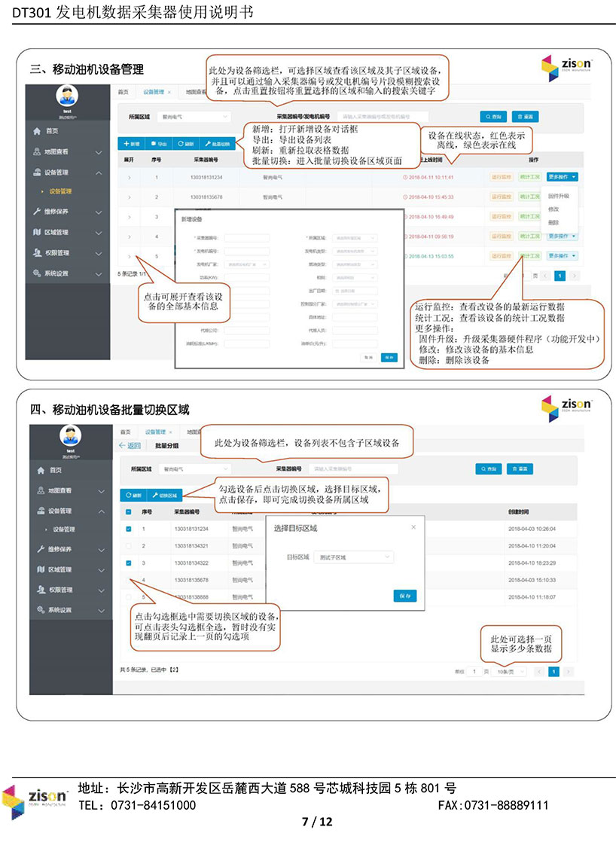This screenshot has width=616, height=845.
Task: Click the 维修保养 wrench icon in top sidebar
Action: click(x=38, y=212)
